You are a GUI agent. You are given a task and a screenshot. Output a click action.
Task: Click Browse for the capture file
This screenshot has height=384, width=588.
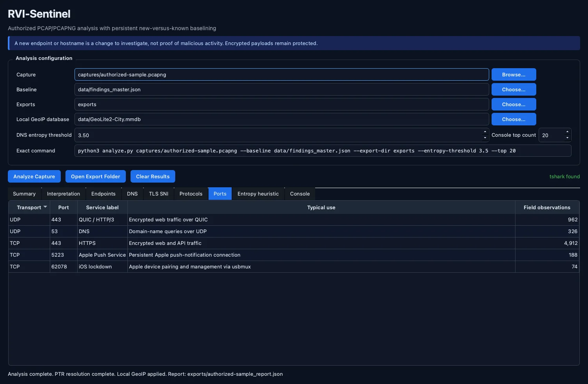point(514,74)
